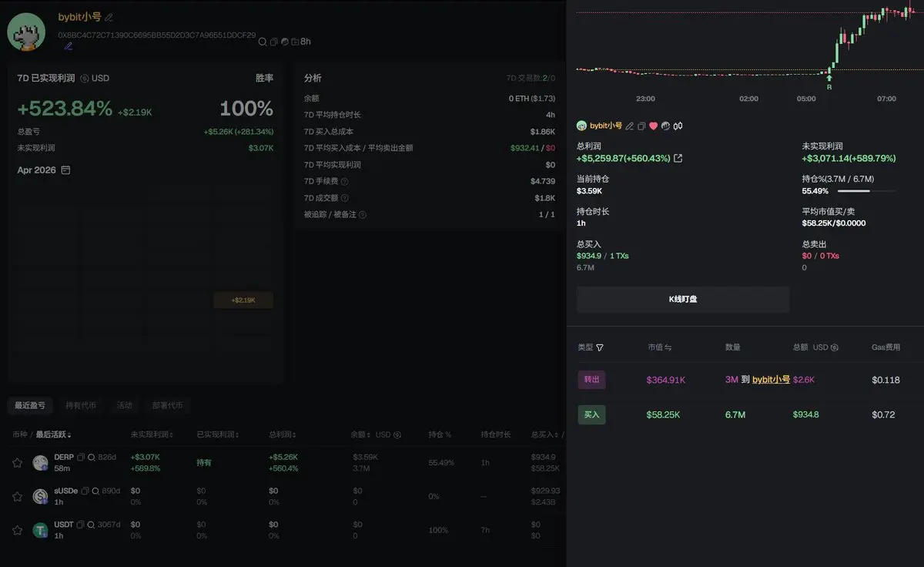Copy the address in the right panel
This screenshot has height=567, width=924.
tap(641, 126)
